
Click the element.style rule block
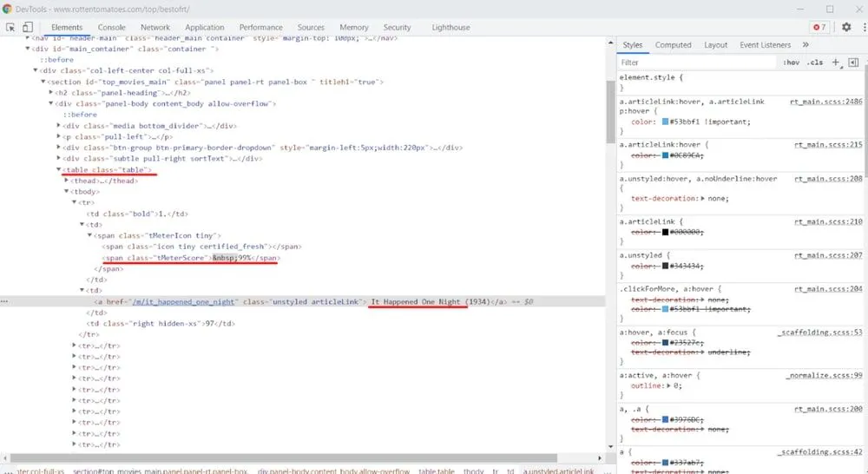pos(740,82)
